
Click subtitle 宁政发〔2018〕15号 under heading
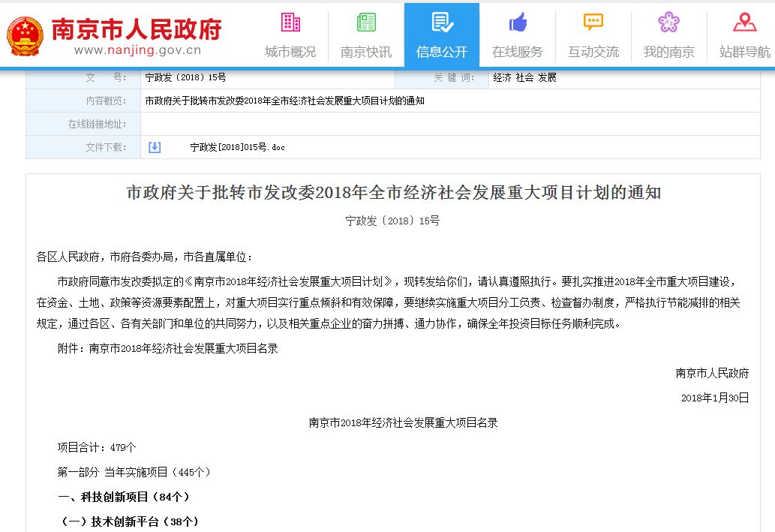click(392, 221)
